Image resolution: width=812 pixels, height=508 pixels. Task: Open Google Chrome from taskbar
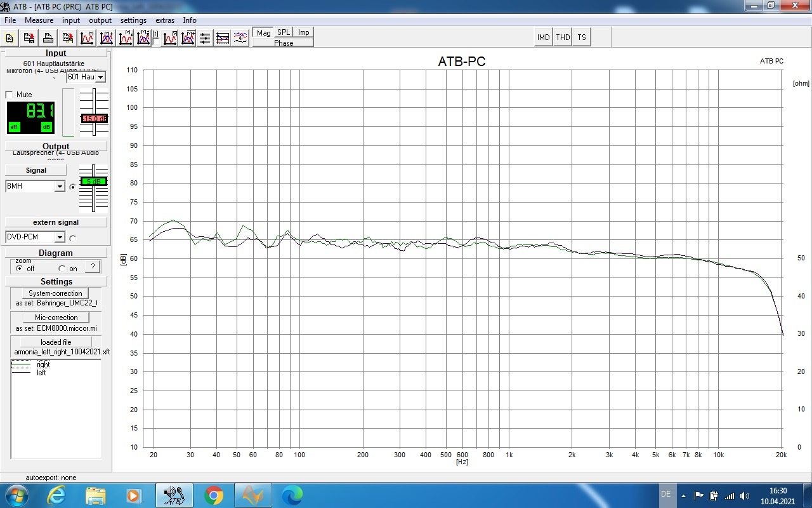(213, 495)
